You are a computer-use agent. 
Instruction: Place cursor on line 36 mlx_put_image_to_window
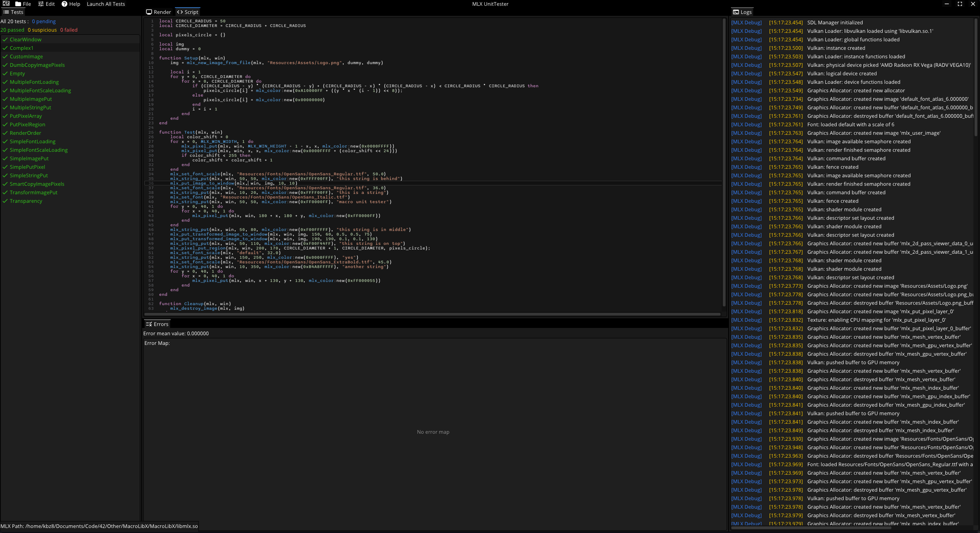point(233,183)
